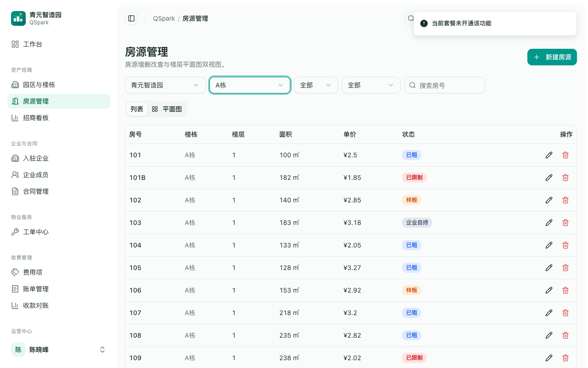
Task: Click the 235 ㎡ area cell
Action: click(289, 335)
